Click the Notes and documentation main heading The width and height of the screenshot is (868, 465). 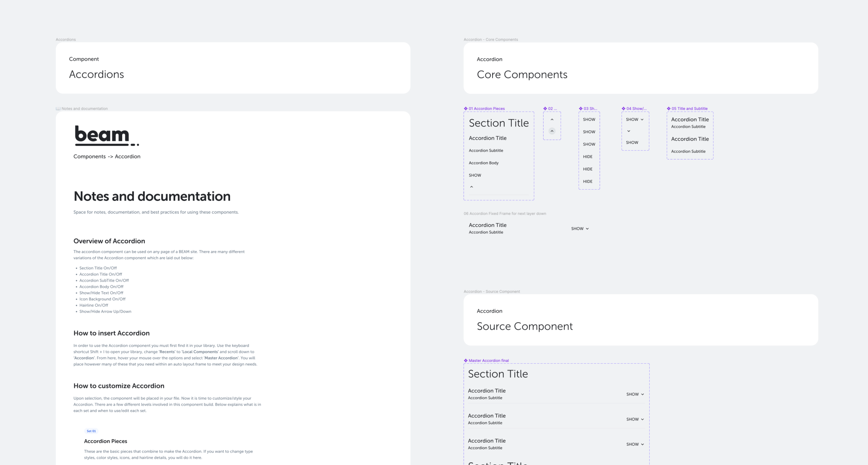(x=152, y=196)
